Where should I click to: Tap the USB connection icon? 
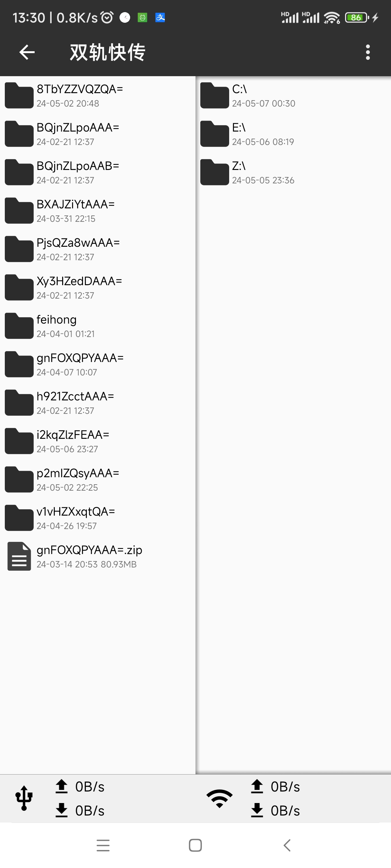pos(24,798)
